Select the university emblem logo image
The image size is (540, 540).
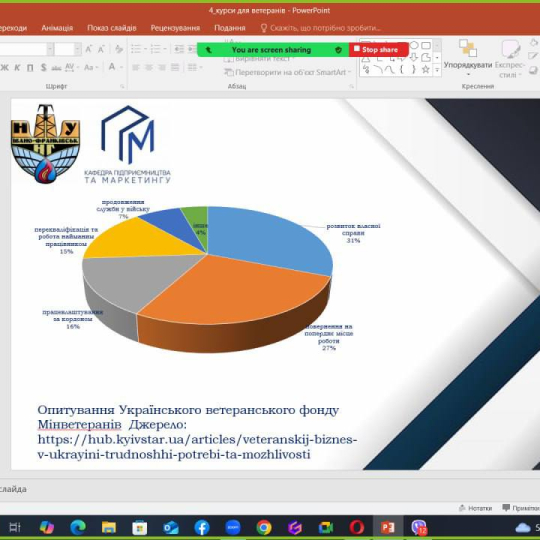pyautogui.click(x=45, y=144)
